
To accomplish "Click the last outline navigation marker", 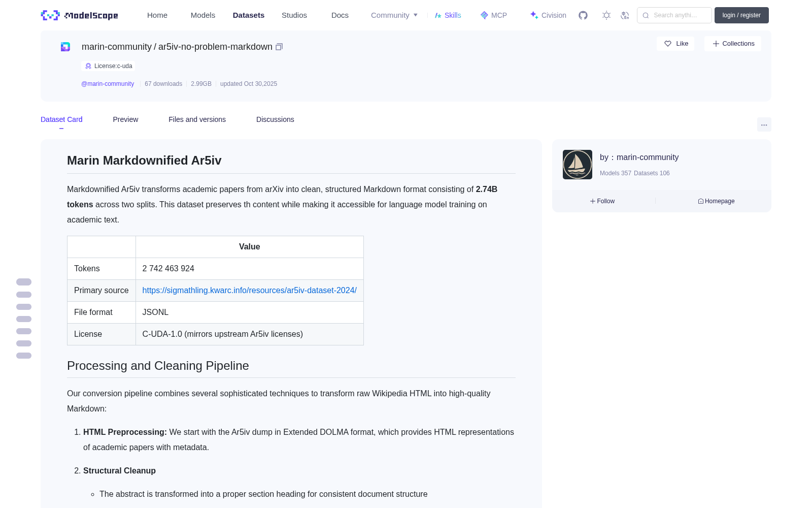I will (24, 356).
